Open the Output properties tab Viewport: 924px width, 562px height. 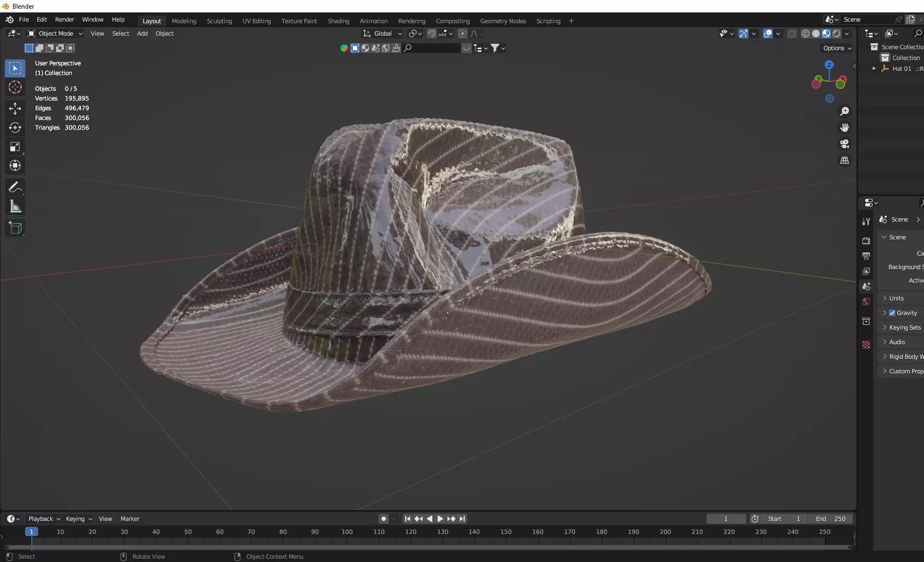tap(866, 256)
